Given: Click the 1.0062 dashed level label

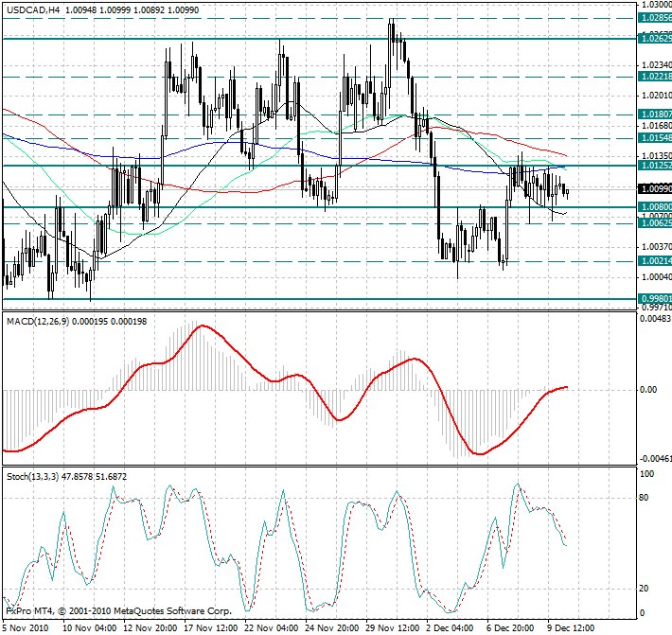Looking at the screenshot, I should (x=655, y=223).
